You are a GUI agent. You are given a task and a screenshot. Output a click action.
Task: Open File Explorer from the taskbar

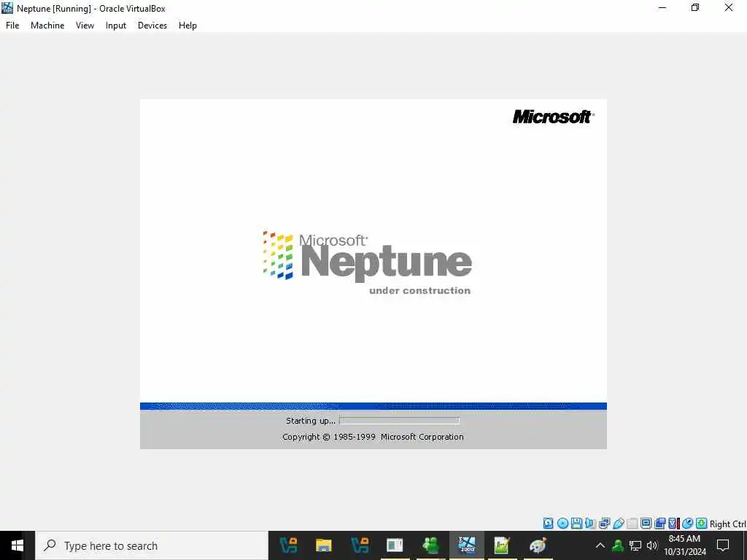tap(324, 545)
